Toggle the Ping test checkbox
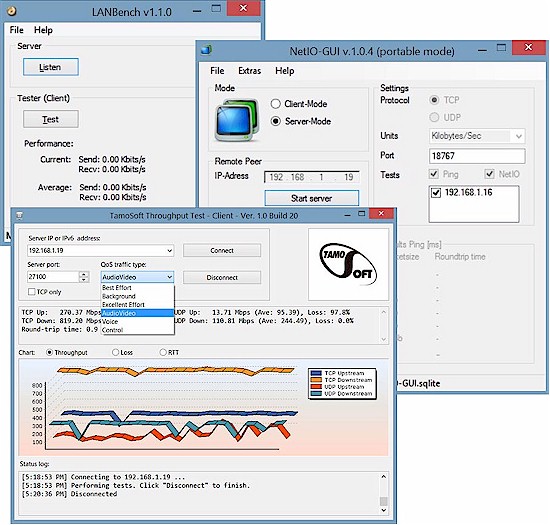550x525 pixels. pyautogui.click(x=434, y=174)
